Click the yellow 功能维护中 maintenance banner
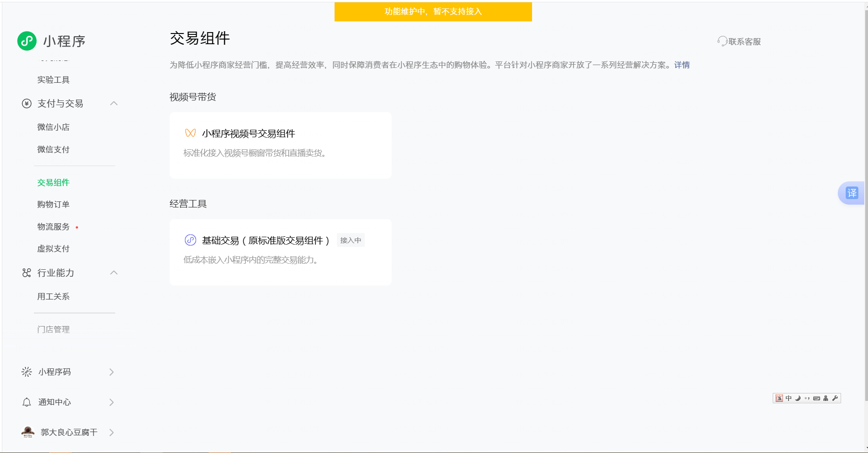Viewport: 868px width, 453px height. [x=433, y=12]
